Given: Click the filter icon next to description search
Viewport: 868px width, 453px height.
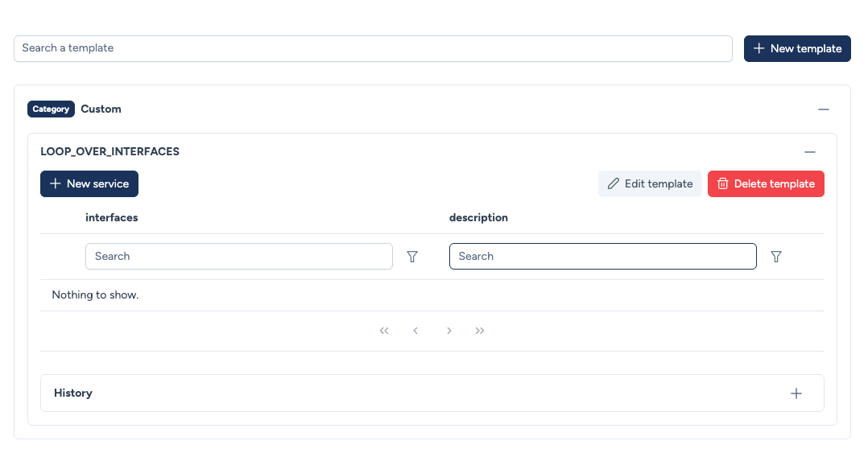Looking at the screenshot, I should [x=776, y=257].
